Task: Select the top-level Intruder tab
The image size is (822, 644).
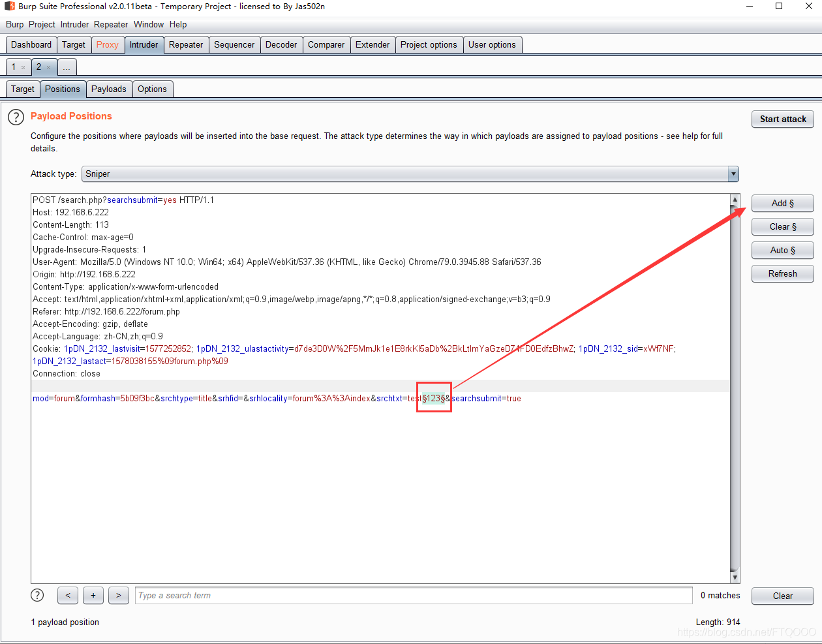Action: (x=144, y=45)
